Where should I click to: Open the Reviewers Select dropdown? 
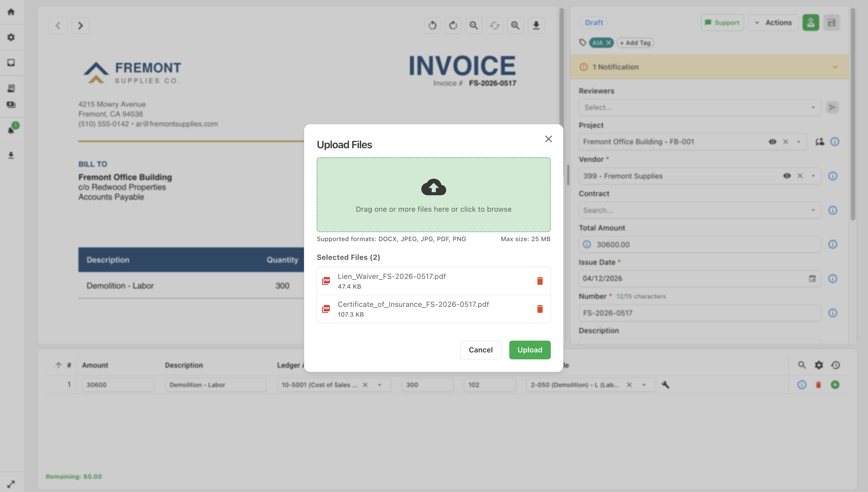700,108
